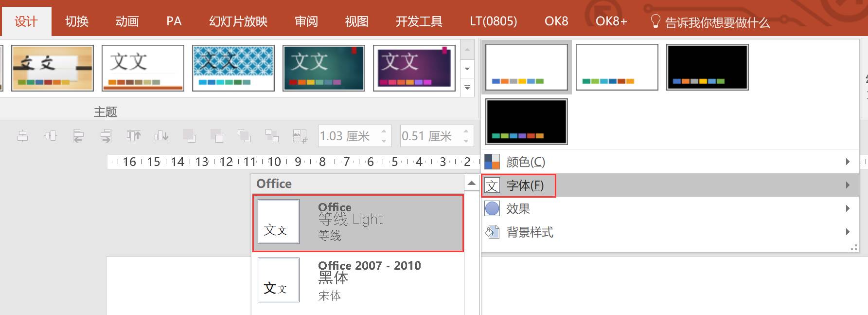Switch to the 幻灯片放映 tab
The width and height of the screenshot is (868, 315).
coord(238,21)
